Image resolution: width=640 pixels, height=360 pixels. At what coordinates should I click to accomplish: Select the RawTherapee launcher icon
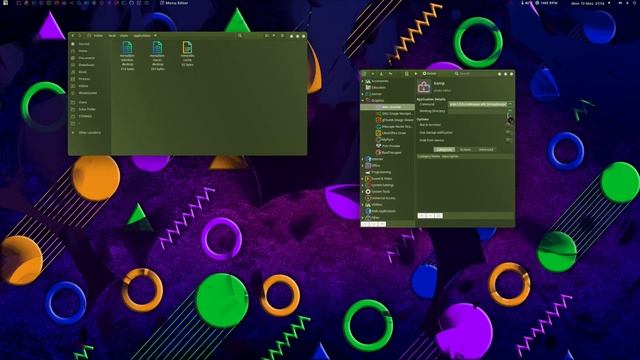[378, 153]
